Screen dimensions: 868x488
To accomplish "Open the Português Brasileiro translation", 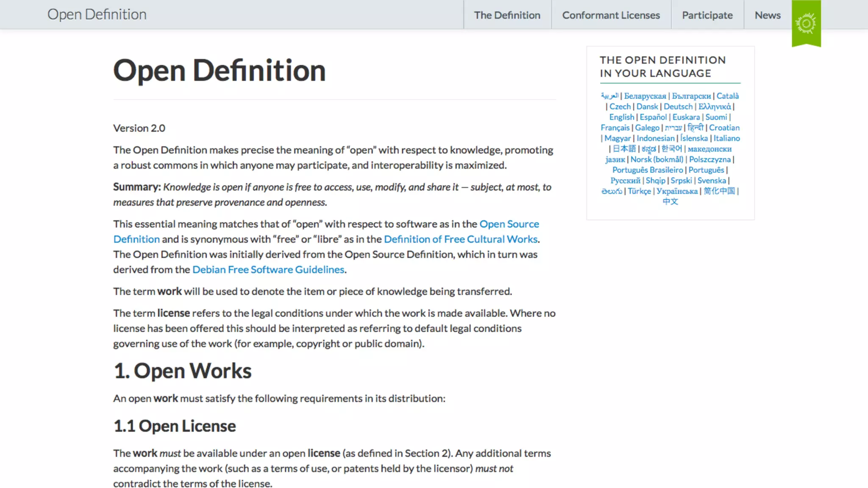I will [x=647, y=170].
